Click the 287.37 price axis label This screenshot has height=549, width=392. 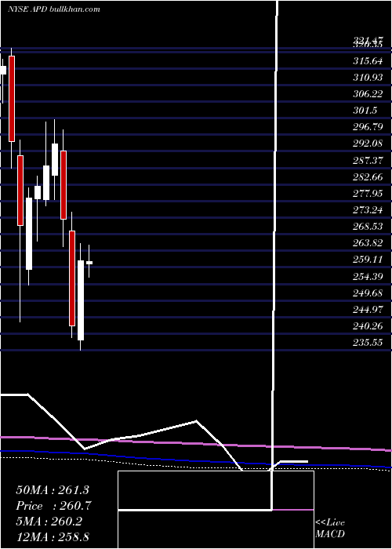[x=368, y=160]
